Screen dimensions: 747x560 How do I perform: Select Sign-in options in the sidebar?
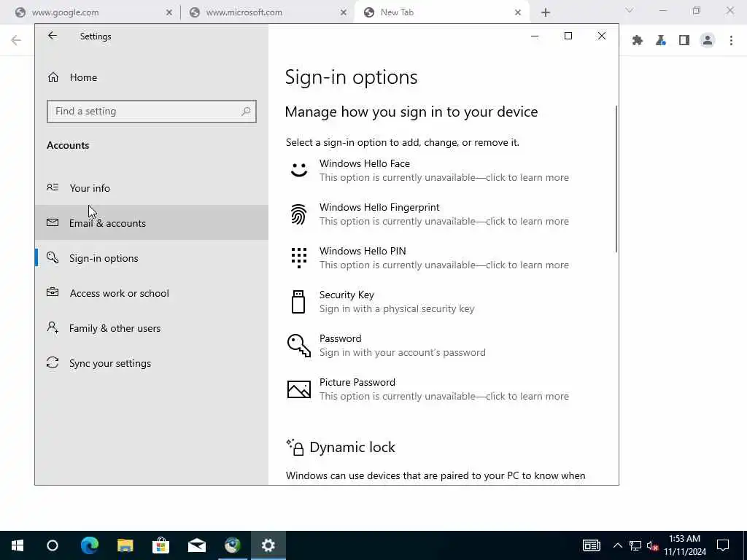[x=152, y=258]
